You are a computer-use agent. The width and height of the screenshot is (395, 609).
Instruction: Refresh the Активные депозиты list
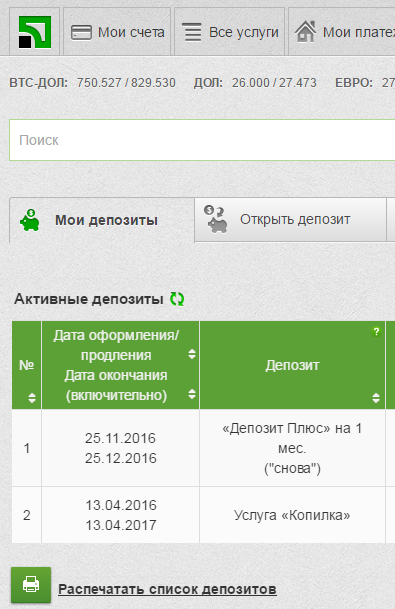click(177, 299)
